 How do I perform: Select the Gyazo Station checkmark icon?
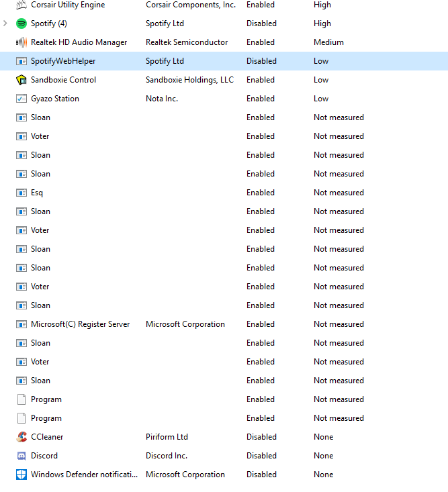pyautogui.click(x=21, y=99)
